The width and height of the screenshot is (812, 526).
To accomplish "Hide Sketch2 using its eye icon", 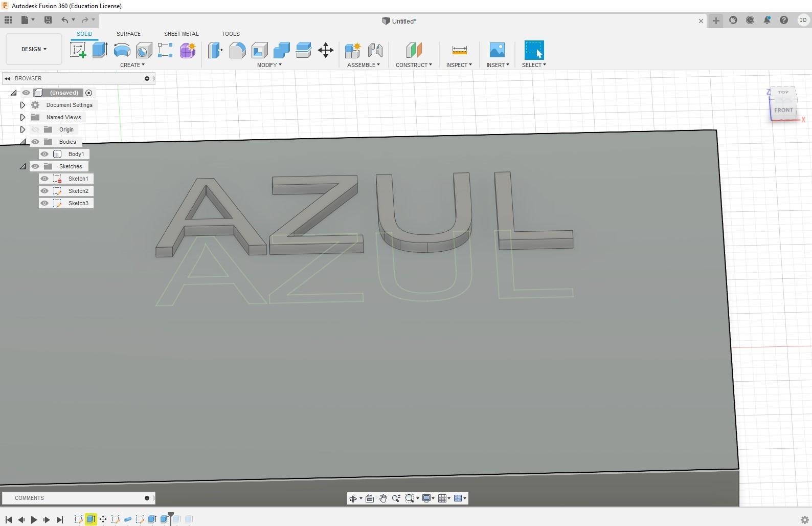I will [x=44, y=191].
